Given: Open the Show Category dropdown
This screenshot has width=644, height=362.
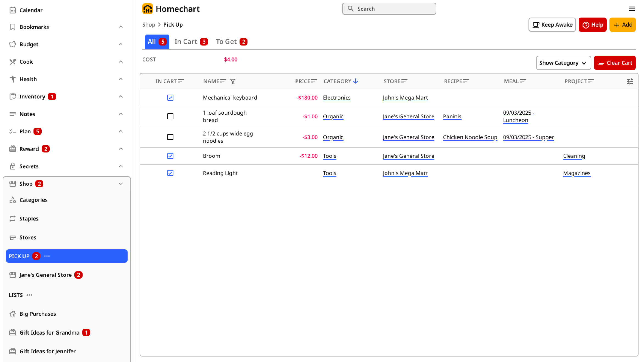Looking at the screenshot, I should coord(563,63).
